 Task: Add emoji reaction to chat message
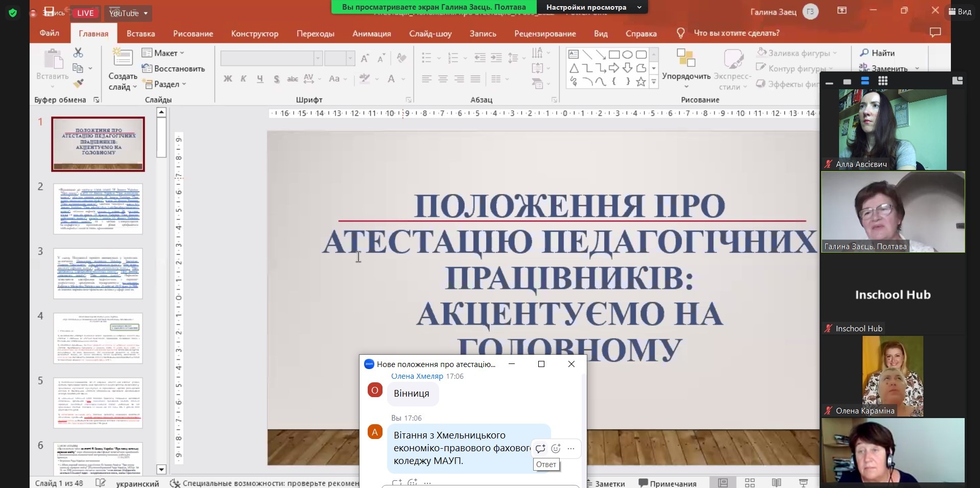point(556,449)
